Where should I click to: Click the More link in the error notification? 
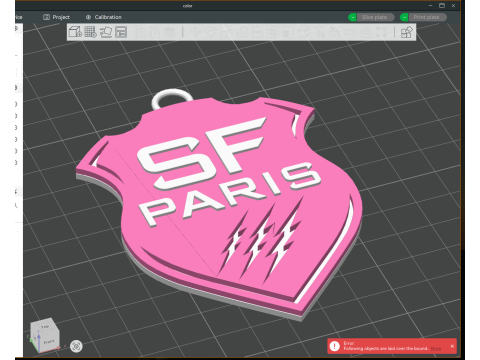tap(435, 349)
